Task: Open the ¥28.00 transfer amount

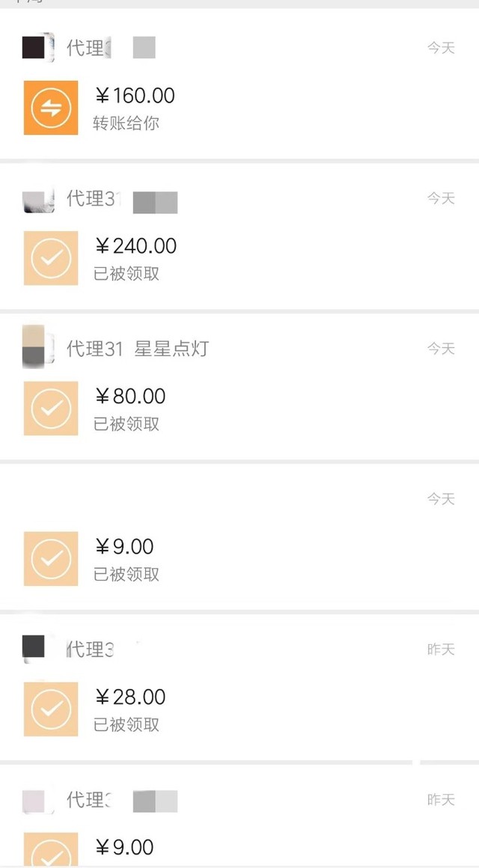Action: 130,697
